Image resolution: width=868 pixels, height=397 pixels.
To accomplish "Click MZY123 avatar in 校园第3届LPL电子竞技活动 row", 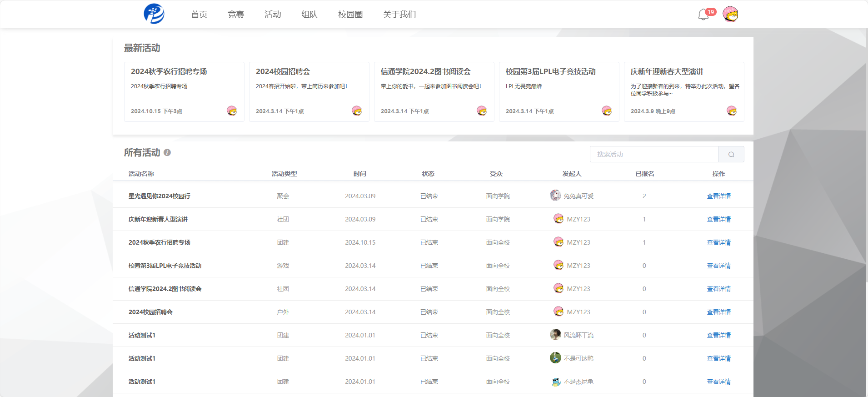I will [x=559, y=265].
